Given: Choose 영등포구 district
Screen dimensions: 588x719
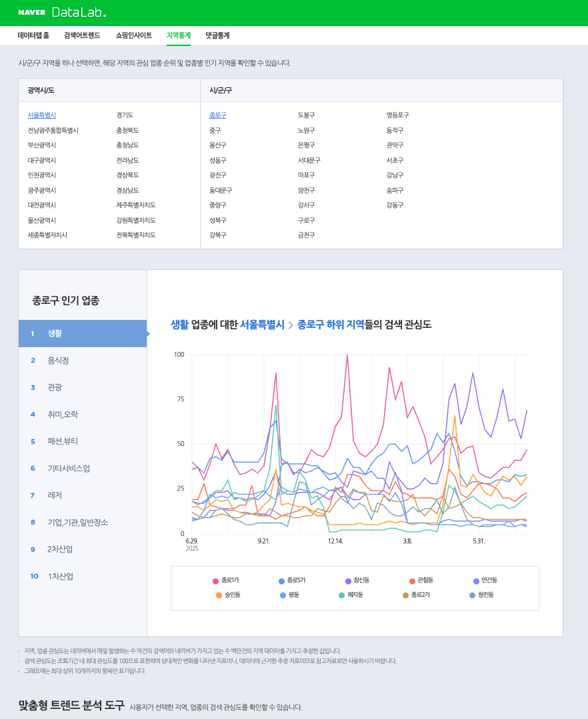Looking at the screenshot, I should (x=397, y=115).
